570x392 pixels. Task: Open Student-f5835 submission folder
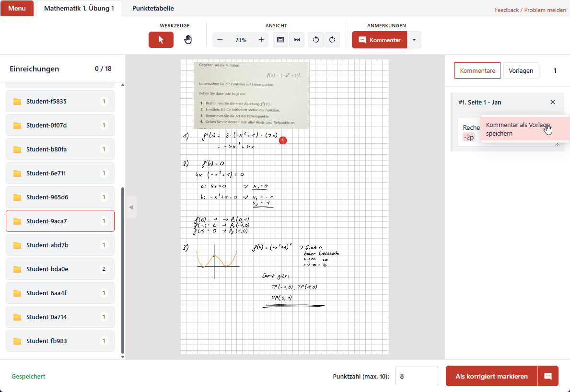pyautogui.click(x=60, y=102)
